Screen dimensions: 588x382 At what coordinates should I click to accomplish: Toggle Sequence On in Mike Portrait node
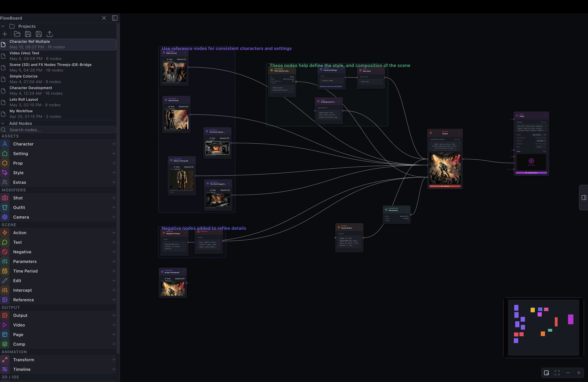(x=182, y=59)
